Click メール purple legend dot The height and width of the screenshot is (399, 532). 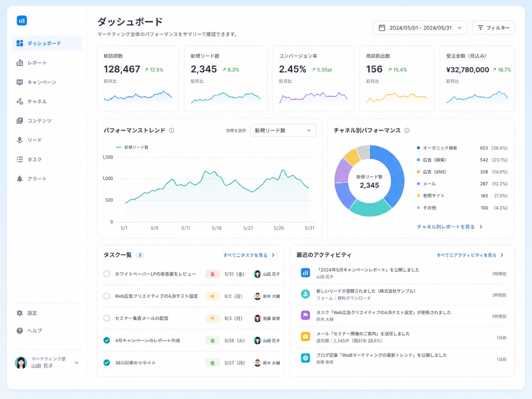418,184
